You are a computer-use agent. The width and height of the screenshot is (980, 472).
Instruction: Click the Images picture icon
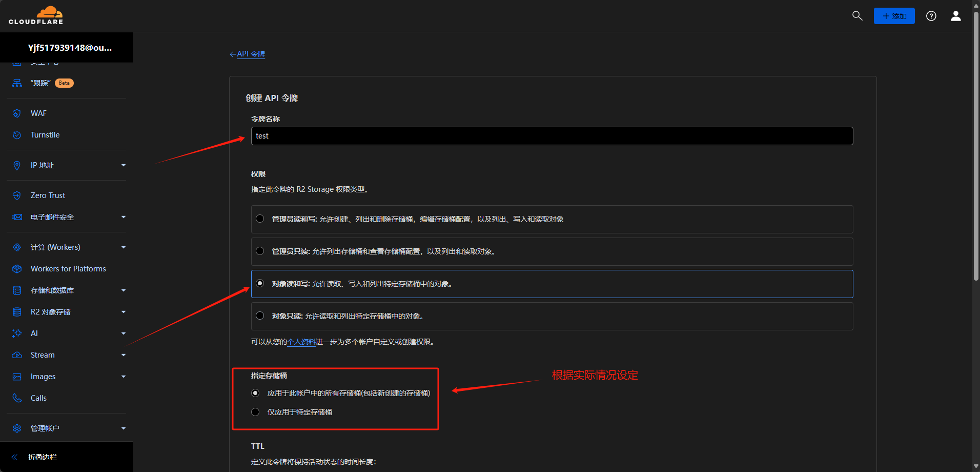coord(17,377)
